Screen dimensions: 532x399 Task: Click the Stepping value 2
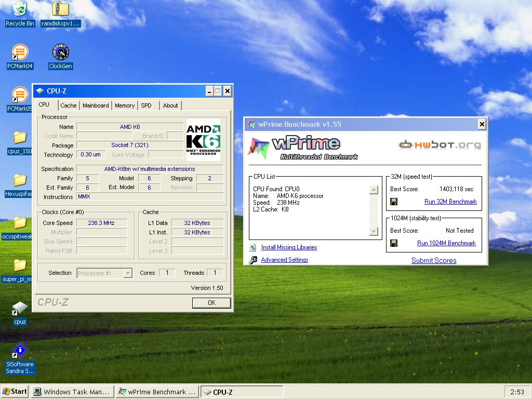point(210,178)
